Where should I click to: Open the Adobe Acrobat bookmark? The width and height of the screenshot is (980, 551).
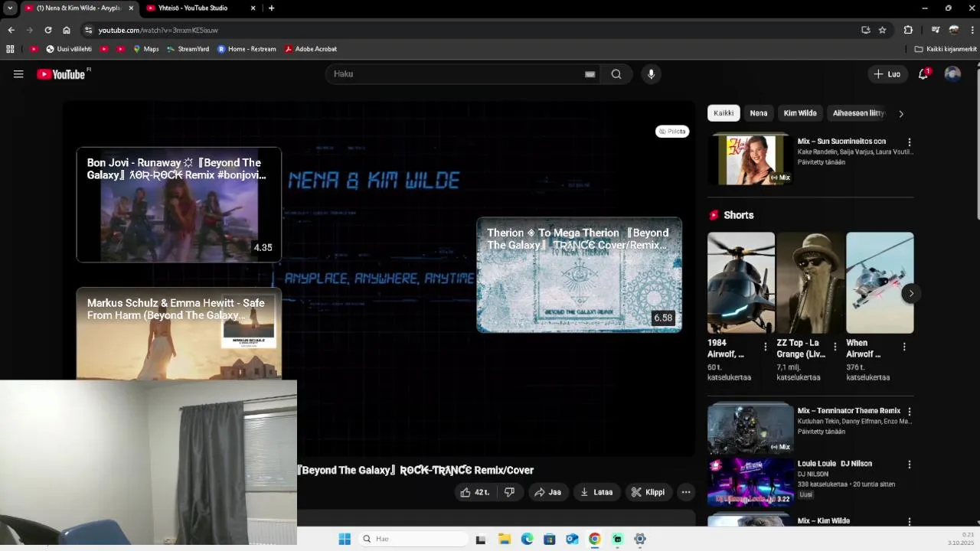(310, 49)
